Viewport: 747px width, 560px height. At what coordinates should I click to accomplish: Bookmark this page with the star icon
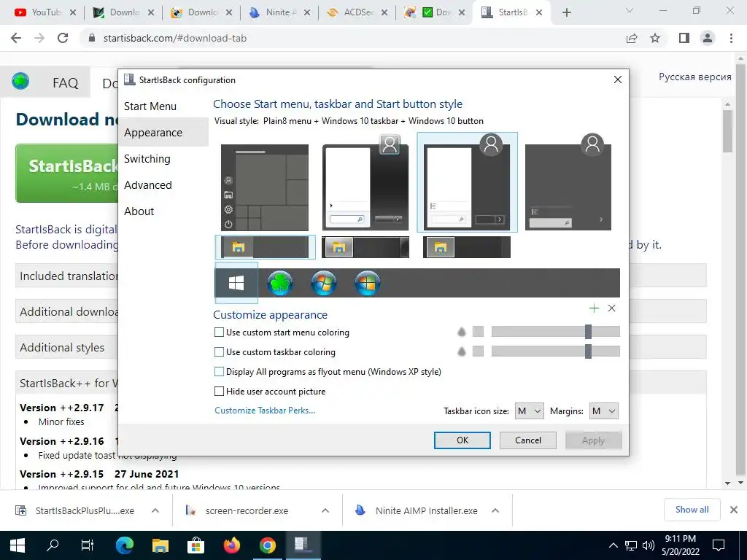[x=655, y=38]
